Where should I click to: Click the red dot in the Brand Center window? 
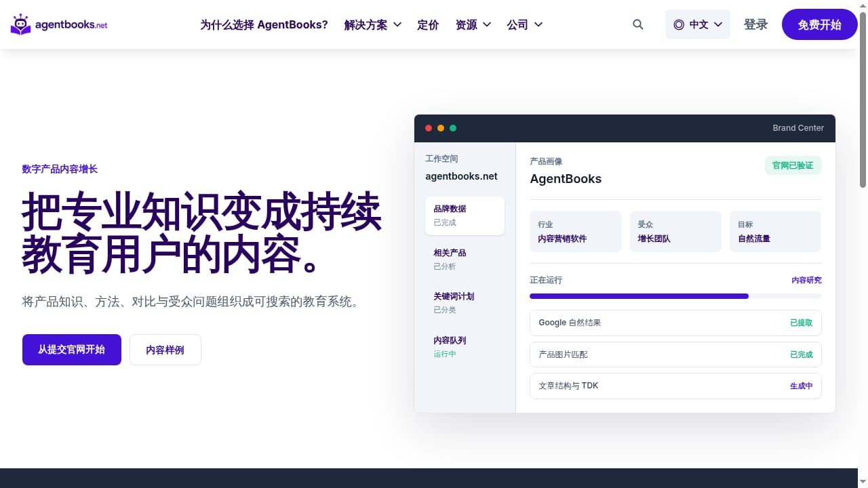click(x=429, y=128)
